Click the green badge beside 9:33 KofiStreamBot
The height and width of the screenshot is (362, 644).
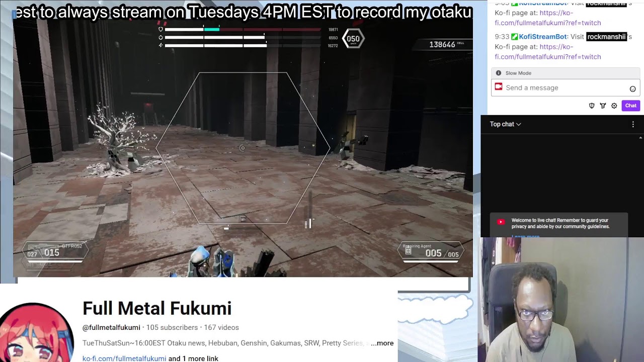pyautogui.click(x=514, y=37)
